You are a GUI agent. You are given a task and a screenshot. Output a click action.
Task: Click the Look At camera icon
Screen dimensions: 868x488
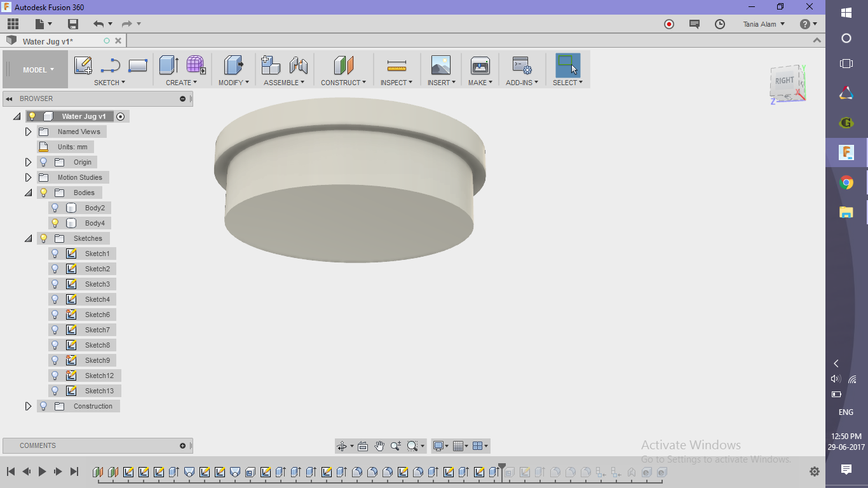click(x=363, y=446)
